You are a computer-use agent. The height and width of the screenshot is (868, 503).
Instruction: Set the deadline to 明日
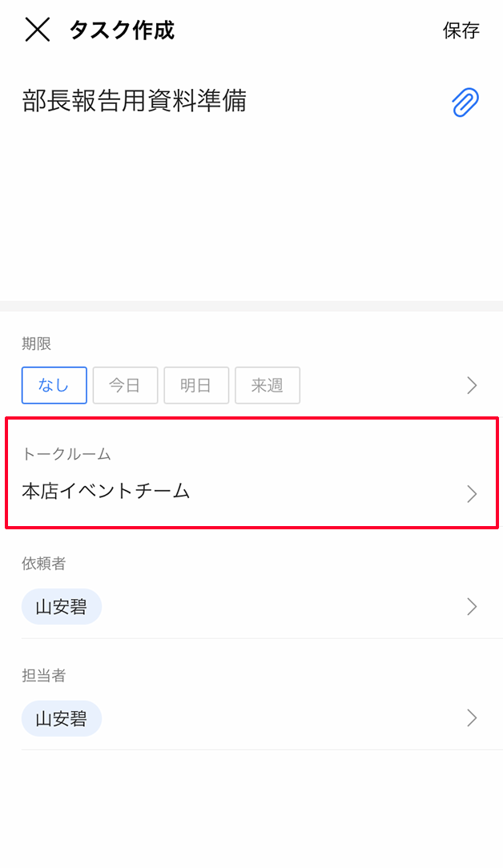[x=196, y=385]
